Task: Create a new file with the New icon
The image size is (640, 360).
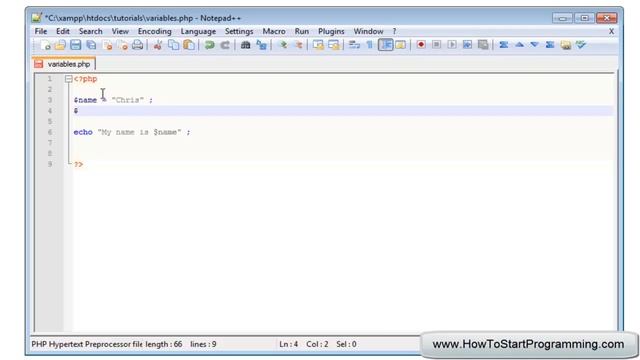Action: pos(45,45)
